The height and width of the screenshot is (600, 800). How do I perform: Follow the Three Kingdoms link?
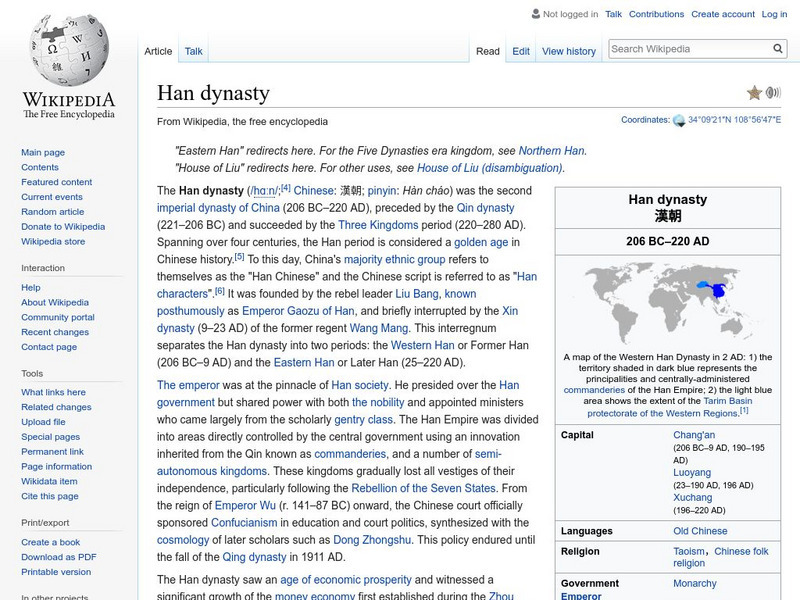(x=378, y=225)
